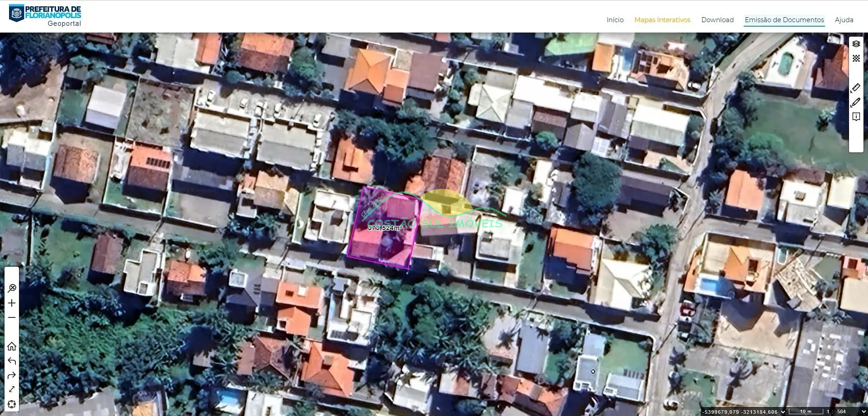868x416 pixels.
Task: Open the Início menu item
Action: 615,20
